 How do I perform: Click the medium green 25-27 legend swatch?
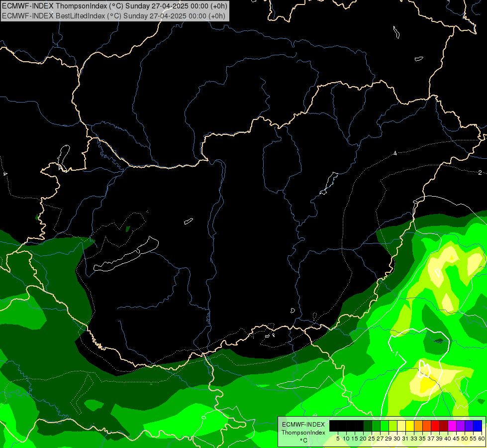click(376, 426)
